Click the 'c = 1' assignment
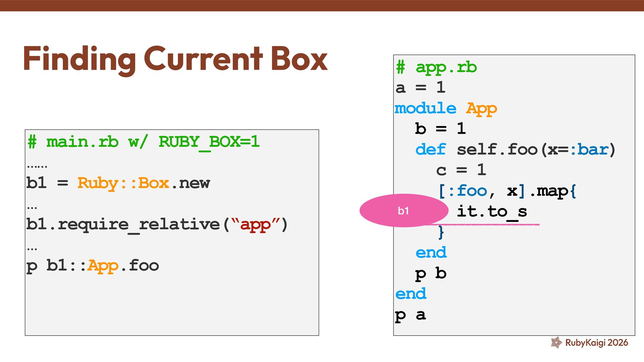This screenshot has width=644, height=362. coord(461,170)
